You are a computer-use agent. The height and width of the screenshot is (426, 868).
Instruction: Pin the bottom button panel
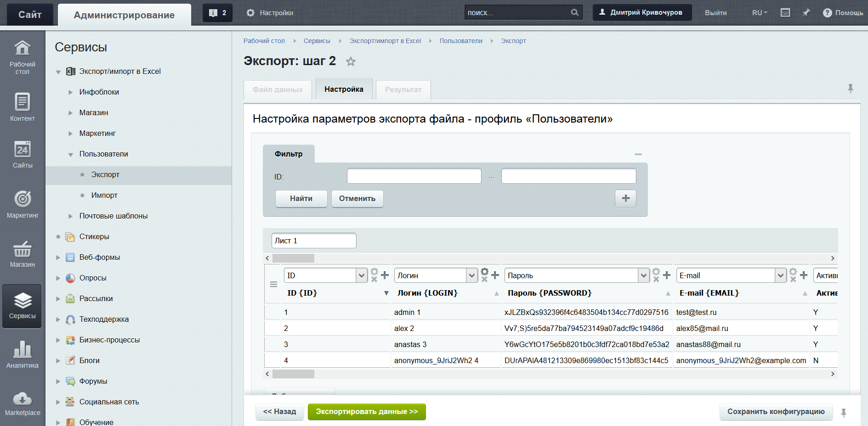[x=844, y=412]
